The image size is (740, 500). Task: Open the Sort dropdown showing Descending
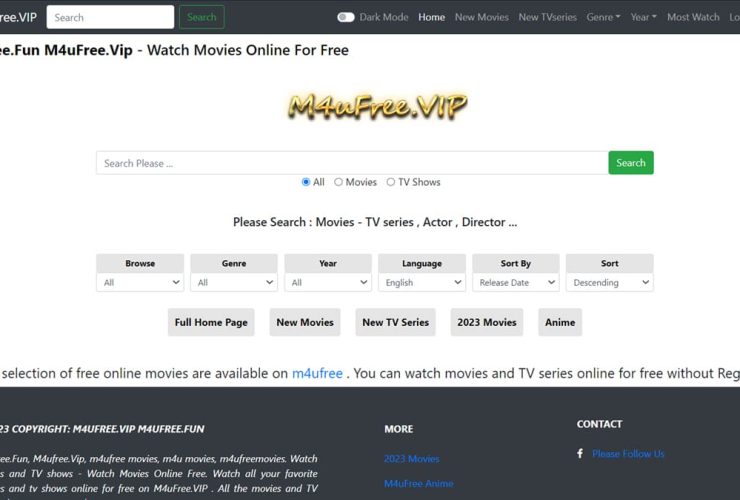click(610, 282)
